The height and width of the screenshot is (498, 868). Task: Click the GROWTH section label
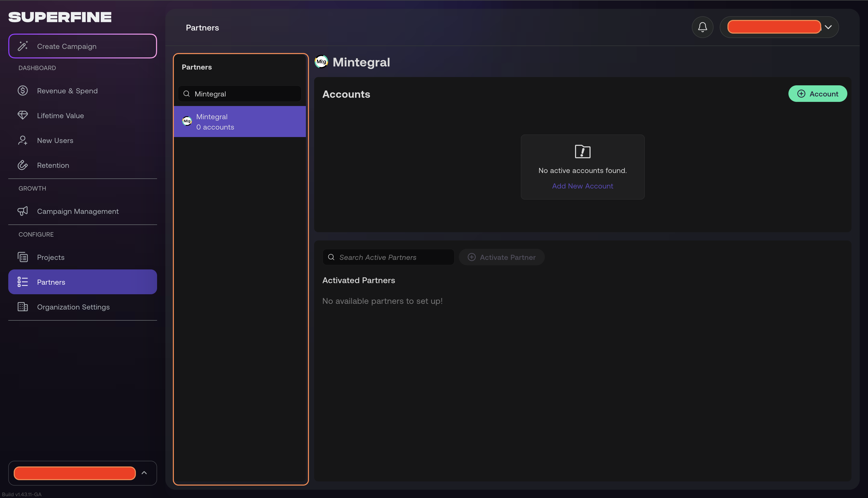(x=32, y=188)
